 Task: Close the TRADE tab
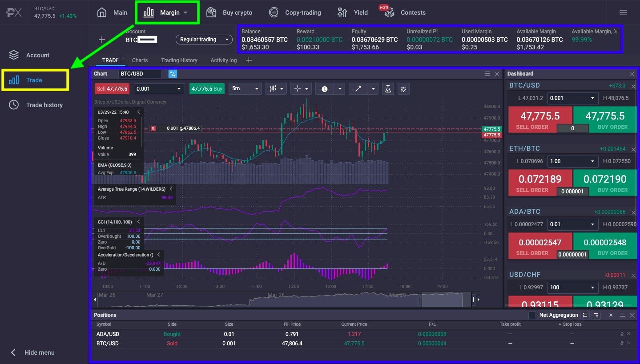coord(123,59)
